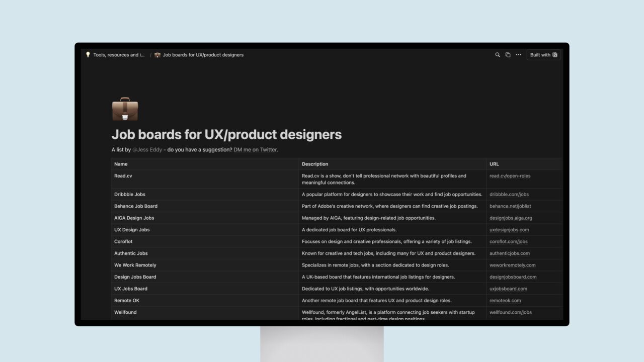Click the small briefcase icon in breadcrumb
The image size is (644, 362).
157,55
